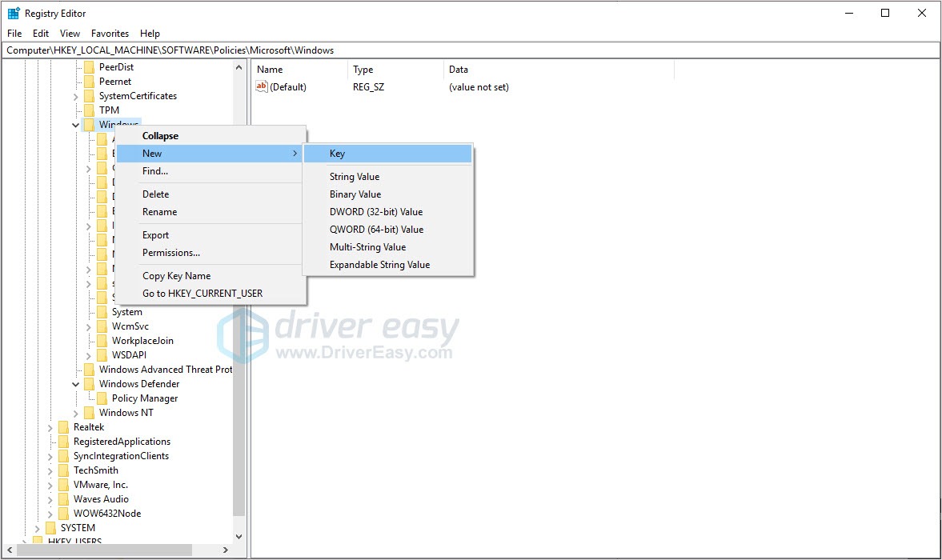
Task: Open the Favorites menu
Action: (x=109, y=33)
